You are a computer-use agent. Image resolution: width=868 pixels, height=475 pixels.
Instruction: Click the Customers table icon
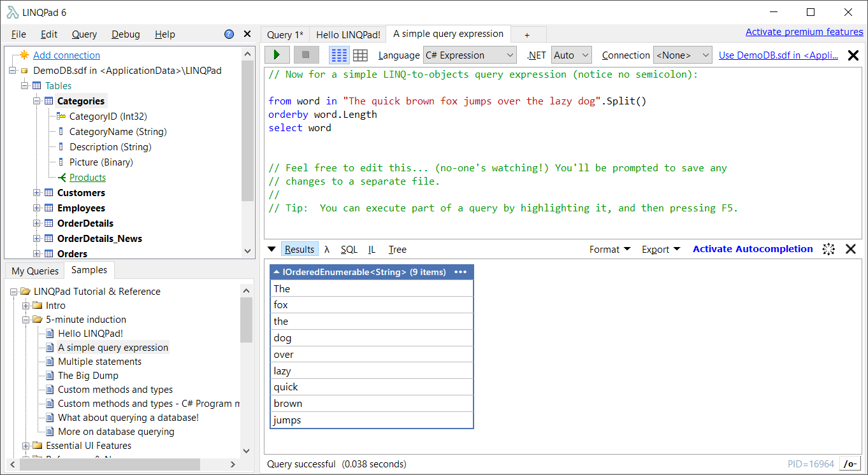coord(48,193)
